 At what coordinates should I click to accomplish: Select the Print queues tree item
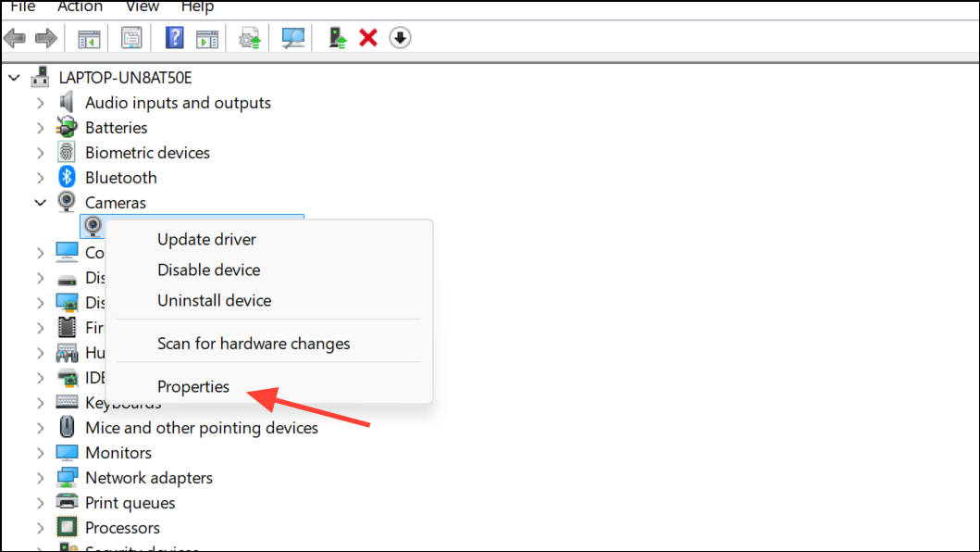[130, 503]
